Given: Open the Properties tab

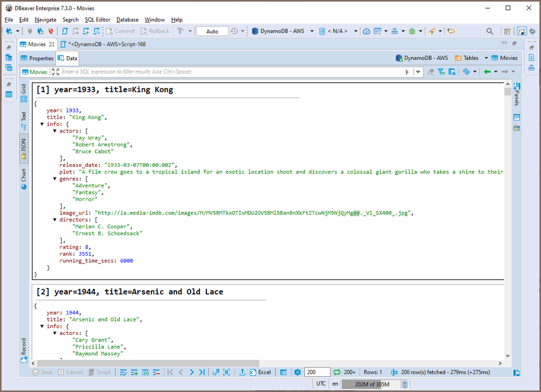Looking at the screenshot, I should (37, 58).
